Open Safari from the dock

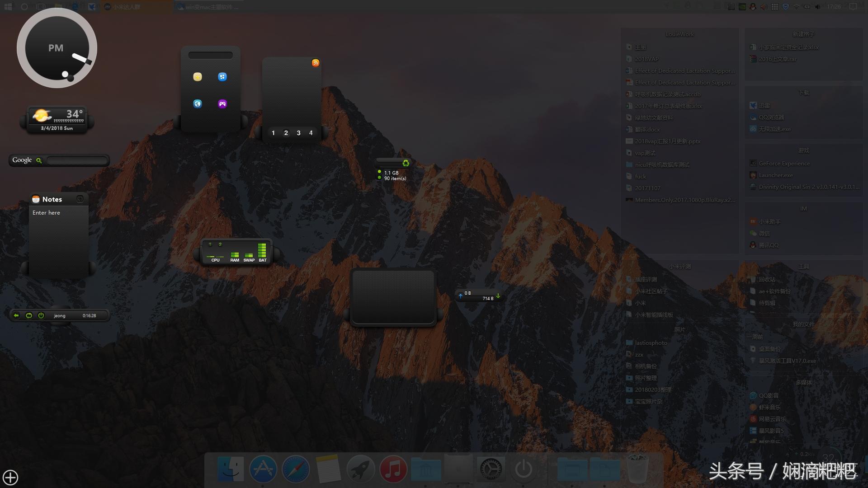(296, 469)
